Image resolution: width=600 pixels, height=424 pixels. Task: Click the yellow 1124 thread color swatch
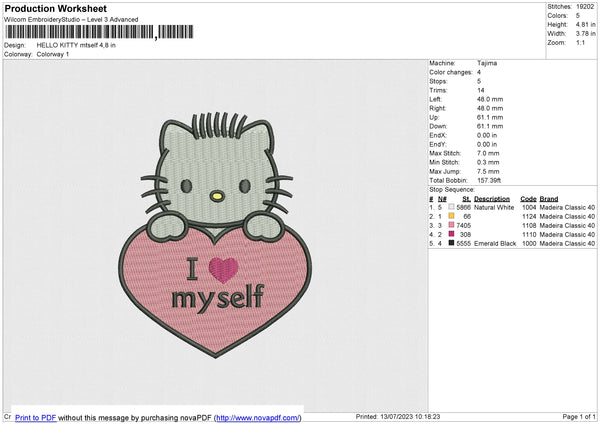451,216
